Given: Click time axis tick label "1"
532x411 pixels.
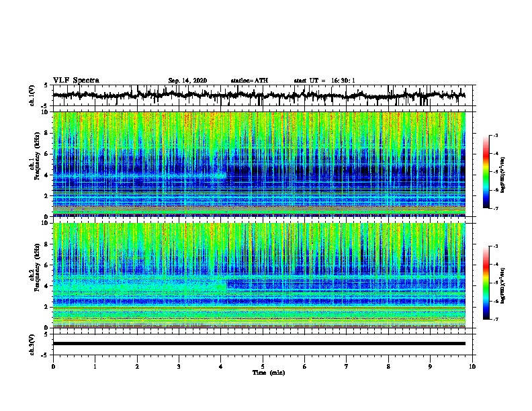Looking at the screenshot, I should tap(95, 367).
